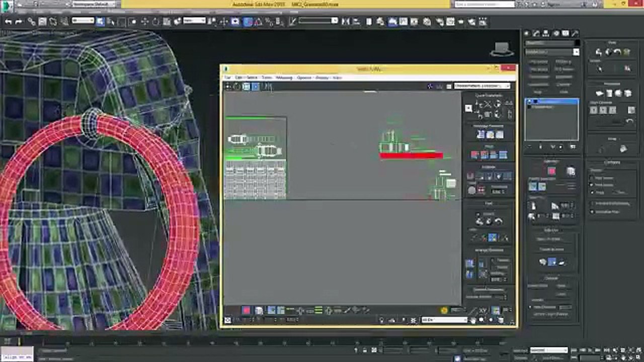This screenshot has width=644, height=362.
Task: Open the Tools menu in Edit UVWs window
Action: (x=267, y=78)
